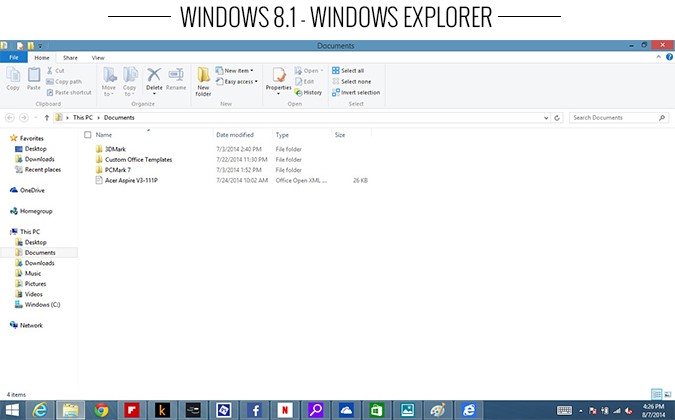Image resolution: width=675 pixels, height=420 pixels.
Task: Click the History button in ribbon
Action: (312, 92)
